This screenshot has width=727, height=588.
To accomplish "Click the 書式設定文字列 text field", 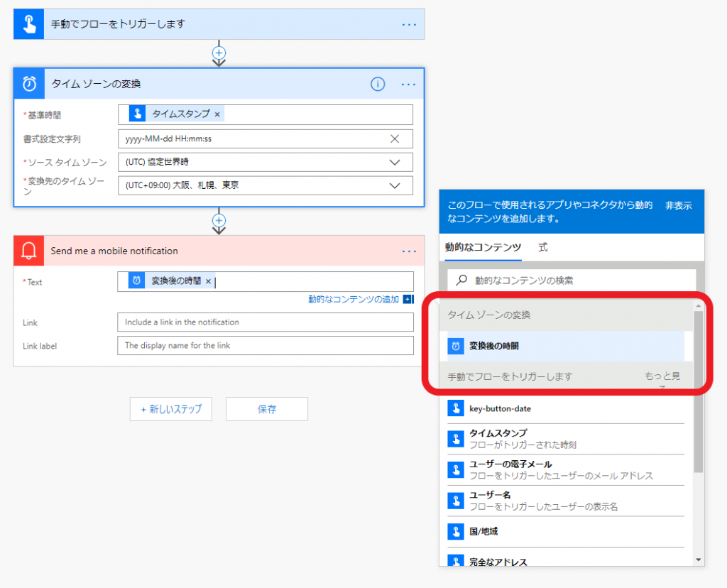I will (x=266, y=138).
